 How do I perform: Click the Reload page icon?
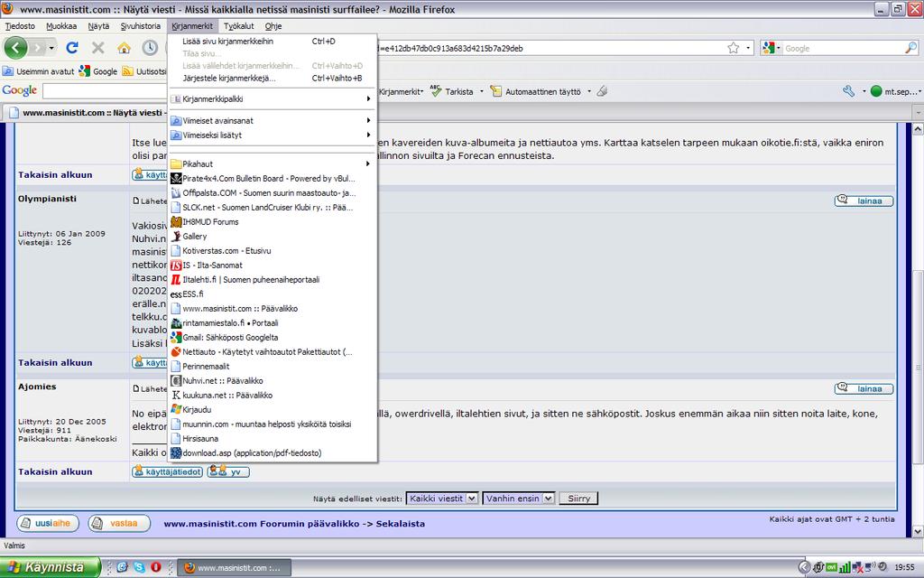tap(72, 48)
